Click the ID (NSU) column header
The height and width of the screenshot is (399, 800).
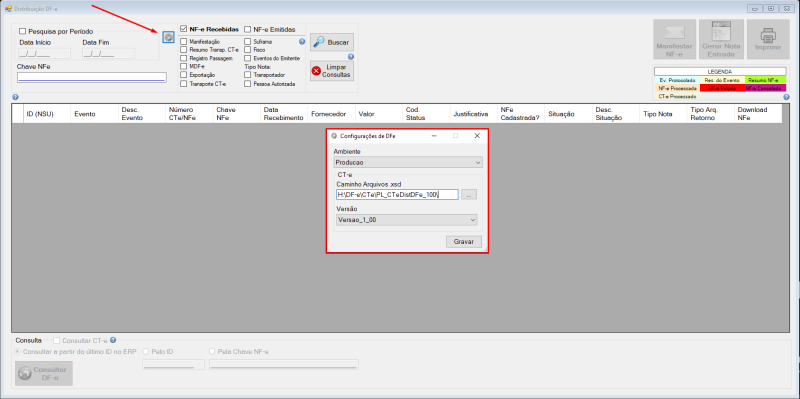coord(46,114)
